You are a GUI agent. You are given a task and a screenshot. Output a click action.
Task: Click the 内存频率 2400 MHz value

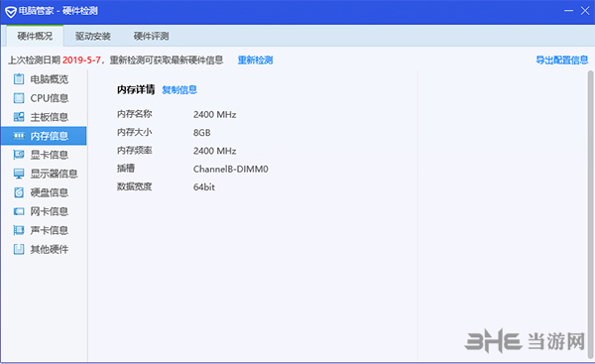pyautogui.click(x=215, y=151)
